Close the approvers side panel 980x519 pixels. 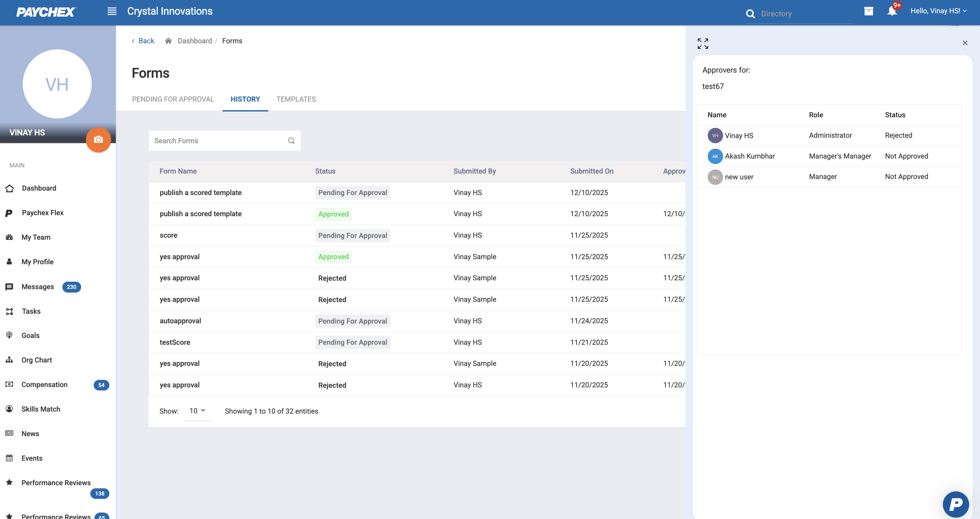pos(965,43)
